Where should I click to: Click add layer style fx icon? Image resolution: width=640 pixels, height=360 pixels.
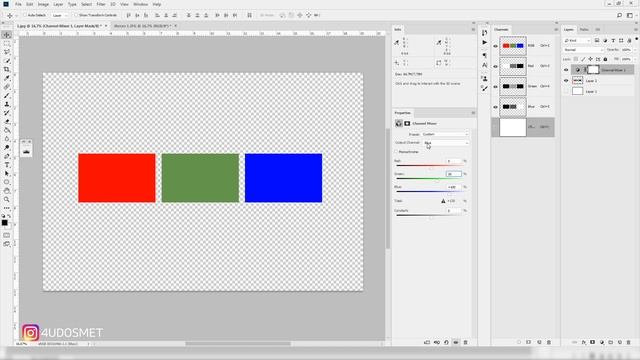pyautogui.click(x=584, y=342)
